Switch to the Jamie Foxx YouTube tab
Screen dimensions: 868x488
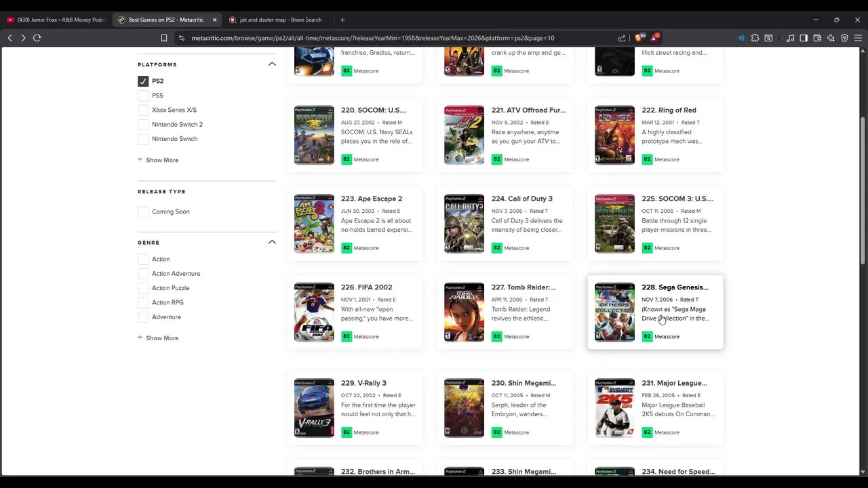[x=56, y=20]
